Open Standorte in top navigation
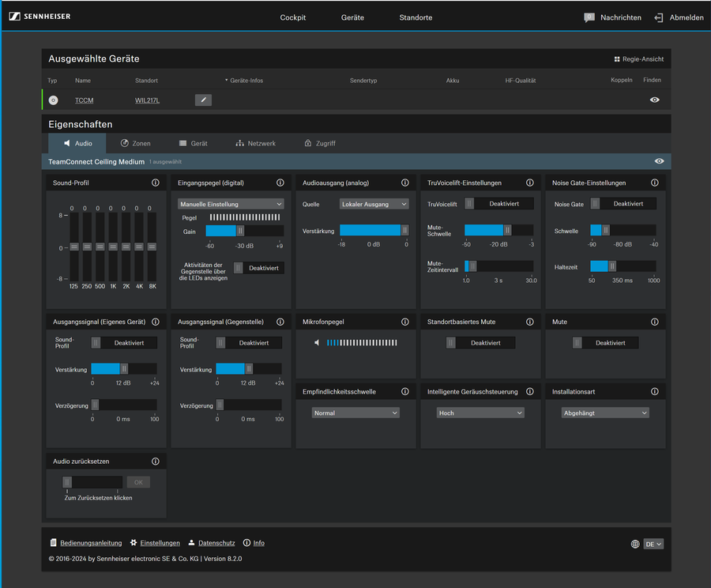 (416, 17)
